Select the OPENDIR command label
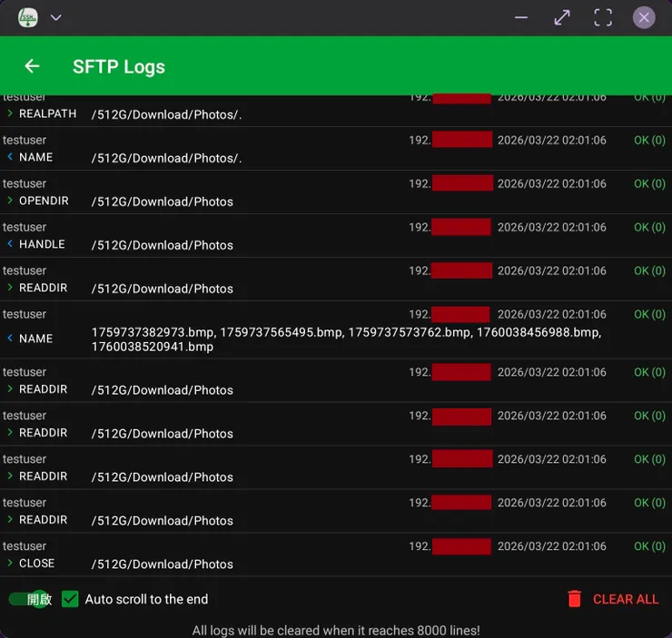 click(44, 201)
